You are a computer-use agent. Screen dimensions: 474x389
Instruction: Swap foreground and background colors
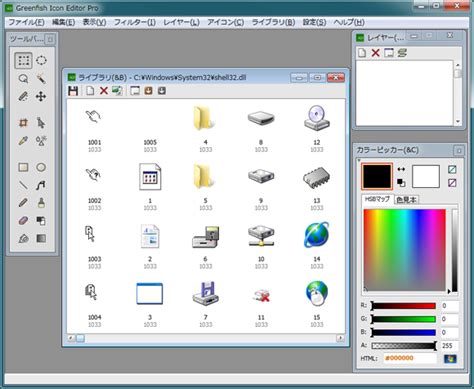pyautogui.click(x=401, y=169)
